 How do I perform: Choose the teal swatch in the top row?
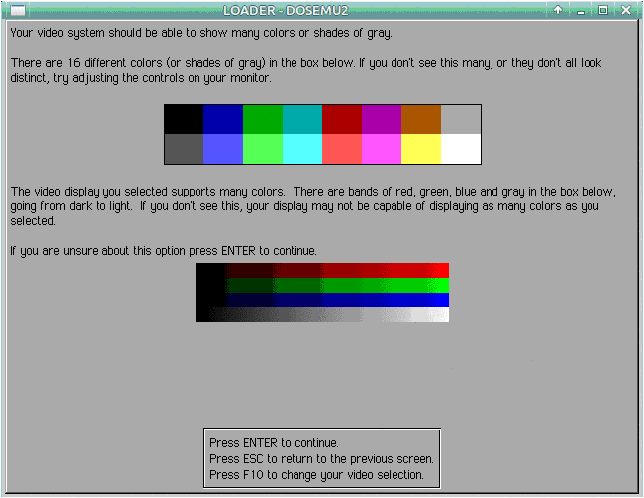click(302, 119)
